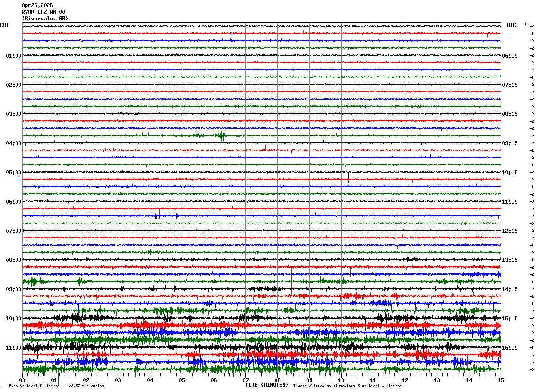Select minute tick label 02
This screenshot has height=392, width=536.
(86, 380)
